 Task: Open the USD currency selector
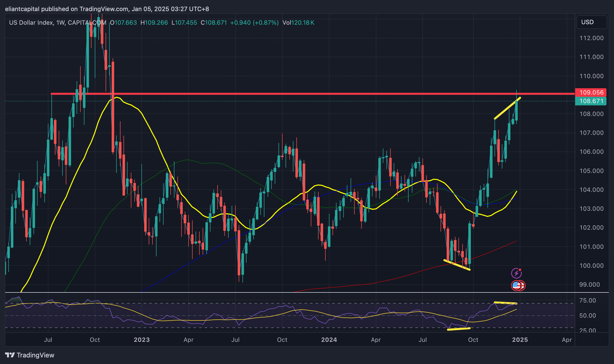point(591,22)
